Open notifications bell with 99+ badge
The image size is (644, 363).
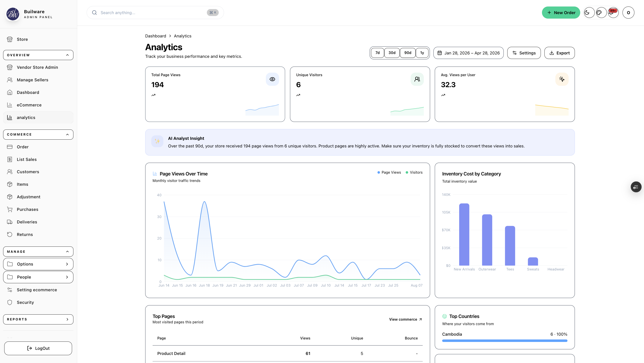pyautogui.click(x=613, y=13)
